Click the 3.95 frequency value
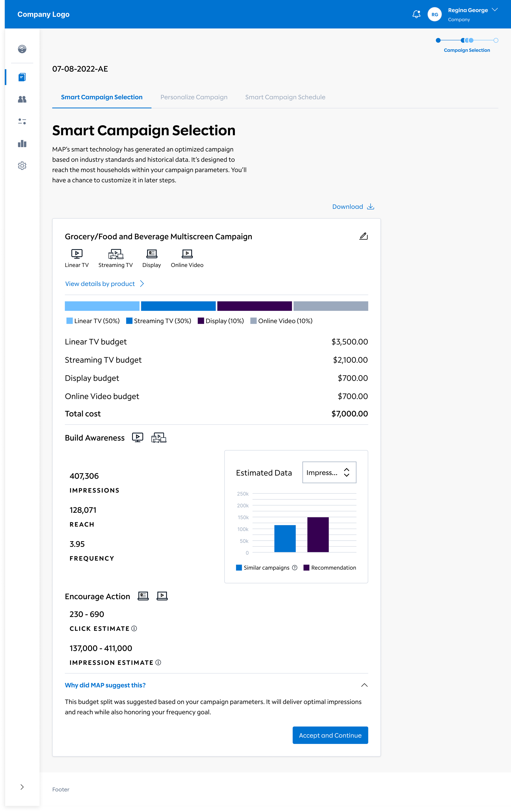 coord(77,544)
